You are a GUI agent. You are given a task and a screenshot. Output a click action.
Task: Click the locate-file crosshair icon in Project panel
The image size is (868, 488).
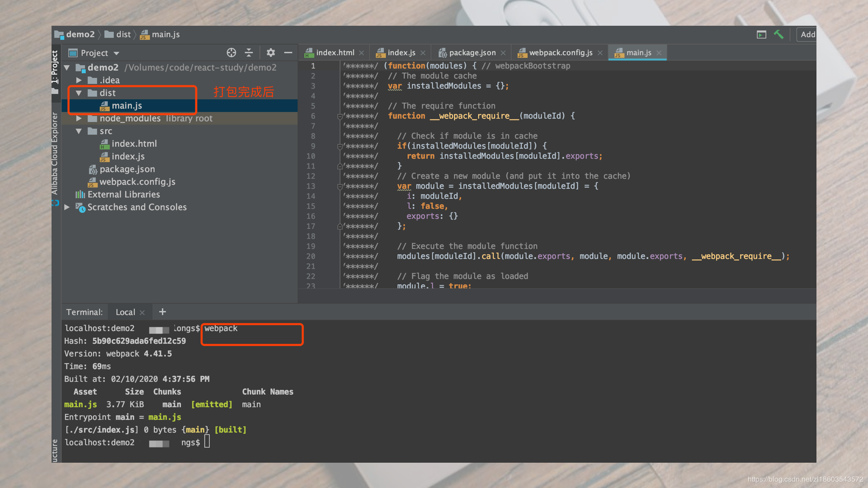[231, 53]
